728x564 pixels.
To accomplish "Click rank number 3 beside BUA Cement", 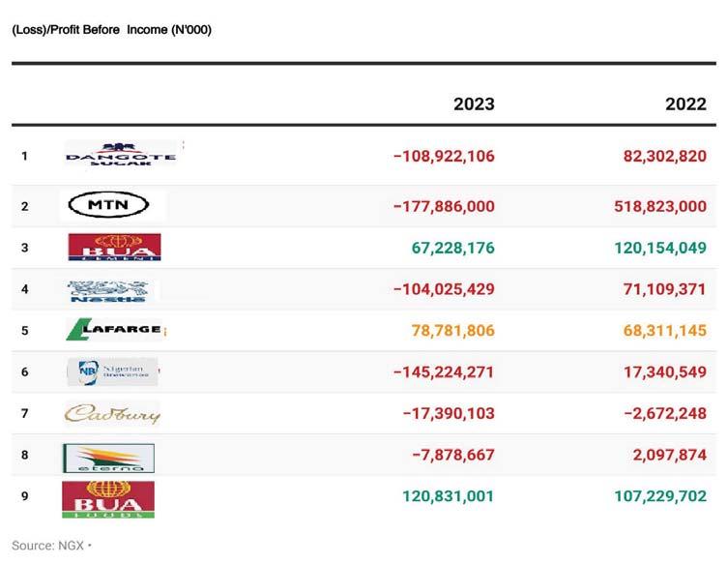I will [x=24, y=248].
